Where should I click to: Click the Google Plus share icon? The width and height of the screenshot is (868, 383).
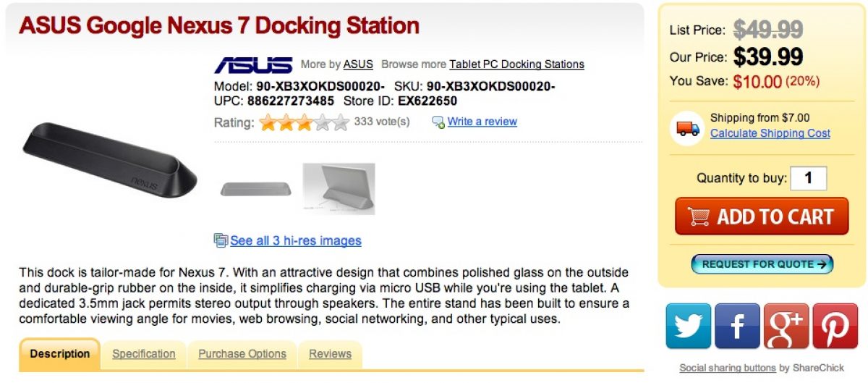tap(786, 326)
